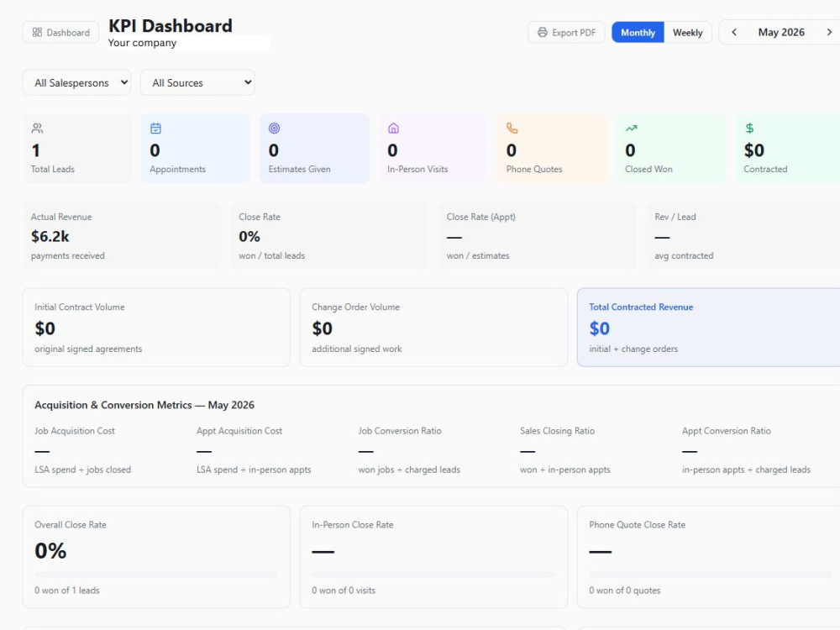Click the calendar icon on Appointments card
The height and width of the screenshot is (630, 840).
coord(156,128)
